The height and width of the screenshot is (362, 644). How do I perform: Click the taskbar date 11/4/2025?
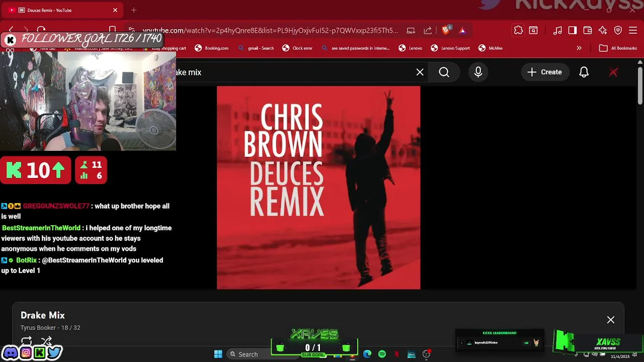coord(620,356)
